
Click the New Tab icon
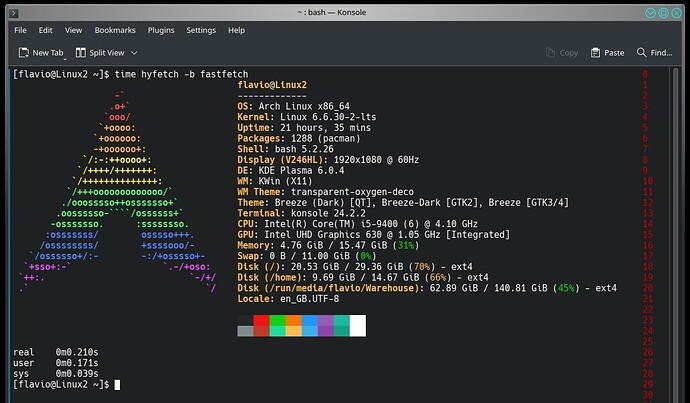23,53
